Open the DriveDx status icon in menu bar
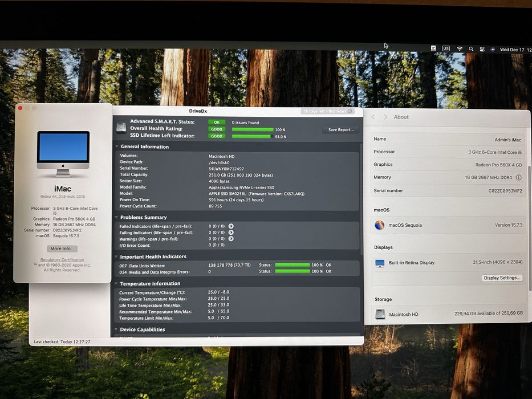Image resolution: width=532 pixels, height=399 pixels. coord(433,48)
